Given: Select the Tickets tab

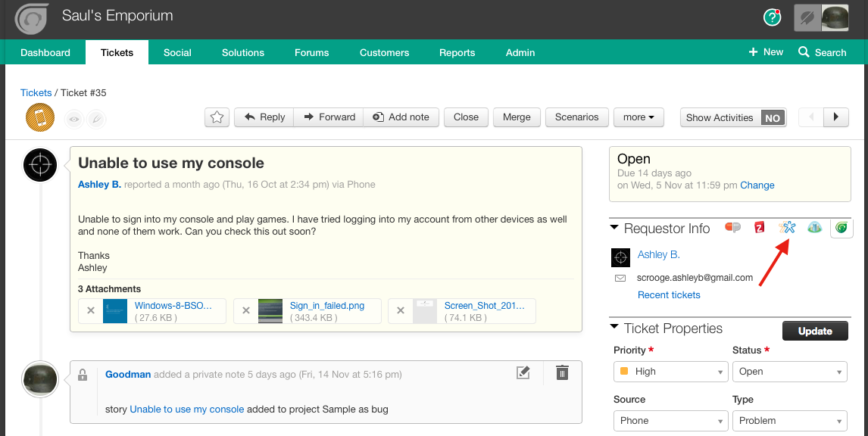Looking at the screenshot, I should pyautogui.click(x=117, y=52).
